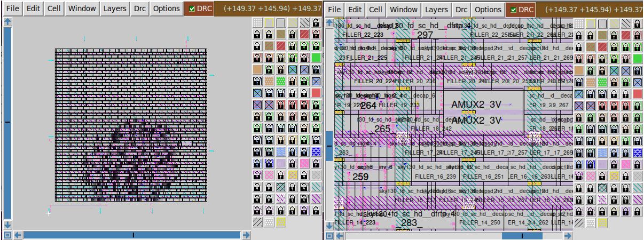Expand the Cell menu in the left window
Image resolution: width=644 pixels, height=240 pixels.
tap(53, 9)
